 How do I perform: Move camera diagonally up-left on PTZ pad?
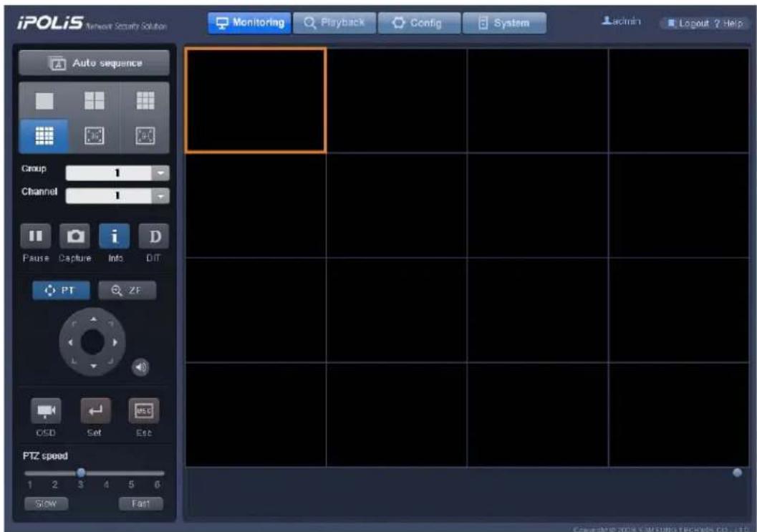[74, 324]
